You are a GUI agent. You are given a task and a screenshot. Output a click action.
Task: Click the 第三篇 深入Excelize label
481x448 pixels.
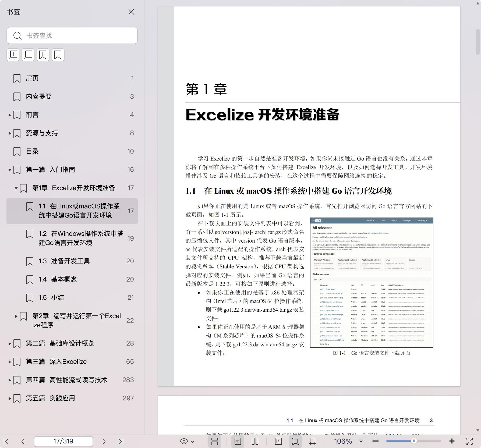56,362
